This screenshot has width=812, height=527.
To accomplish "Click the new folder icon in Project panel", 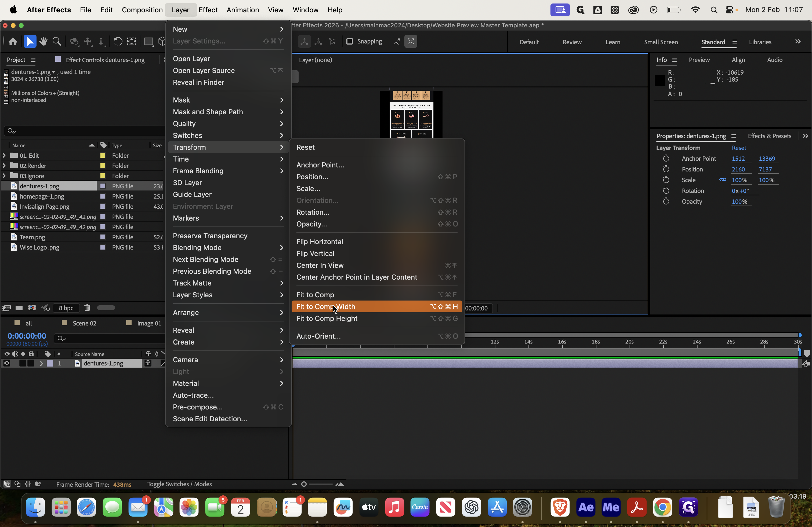I will coord(19,308).
